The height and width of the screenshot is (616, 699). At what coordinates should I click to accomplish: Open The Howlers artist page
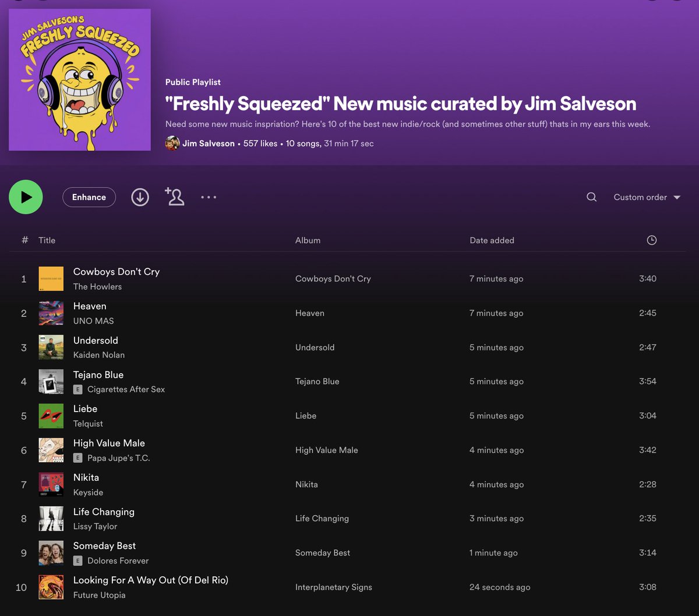pyautogui.click(x=97, y=286)
